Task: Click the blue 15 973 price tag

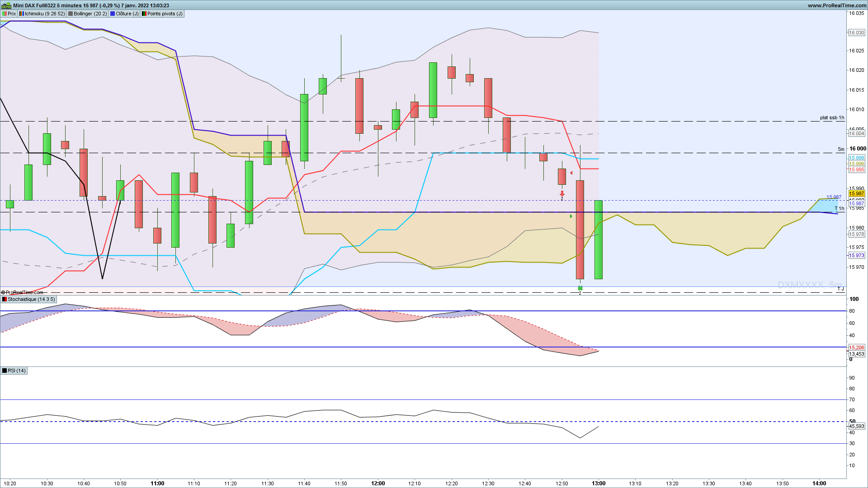Action: [857, 256]
